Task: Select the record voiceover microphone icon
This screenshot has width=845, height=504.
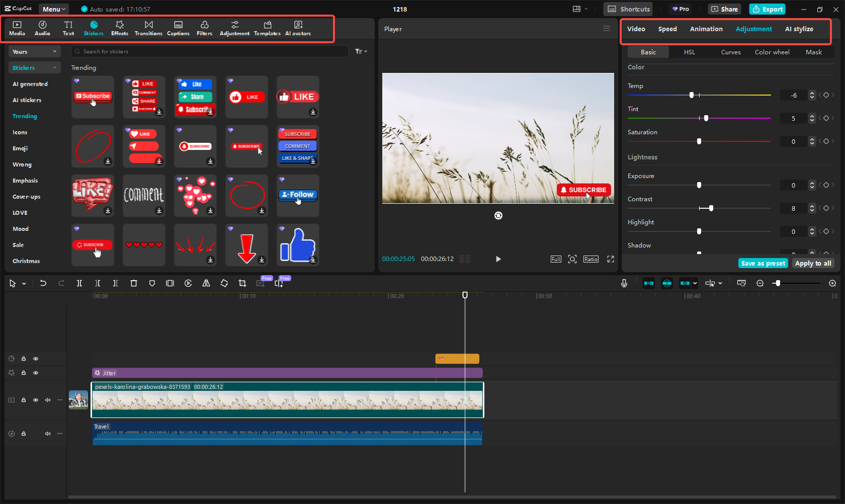Action: (624, 283)
